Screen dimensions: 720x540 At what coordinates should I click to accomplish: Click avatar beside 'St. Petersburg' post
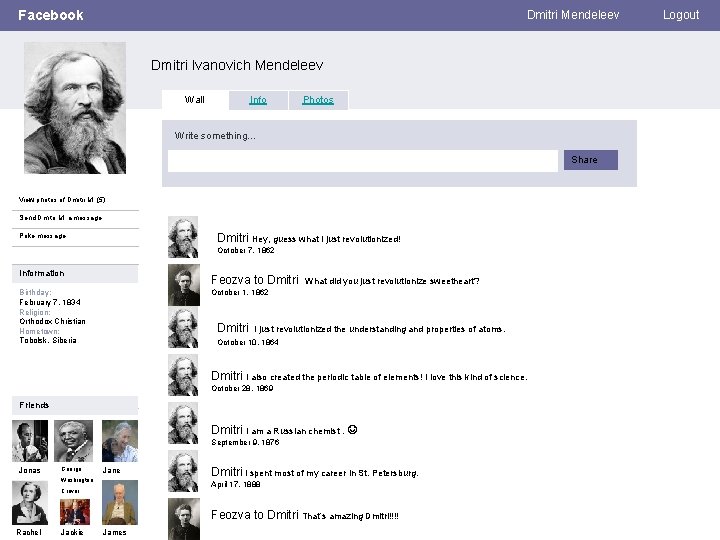pos(183,471)
